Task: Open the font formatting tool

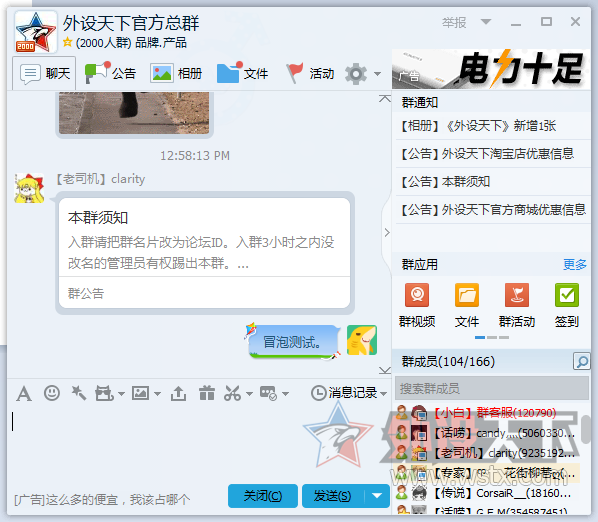Action: tap(24, 393)
